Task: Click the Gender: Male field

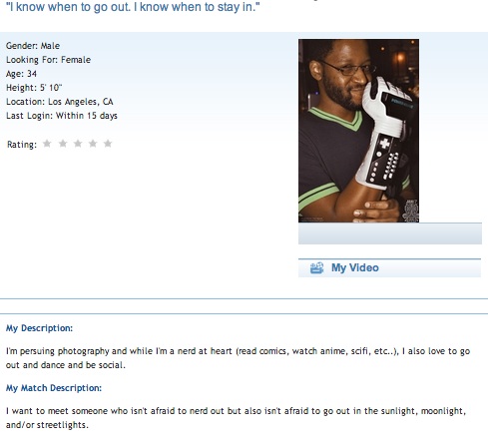Action: (33, 46)
